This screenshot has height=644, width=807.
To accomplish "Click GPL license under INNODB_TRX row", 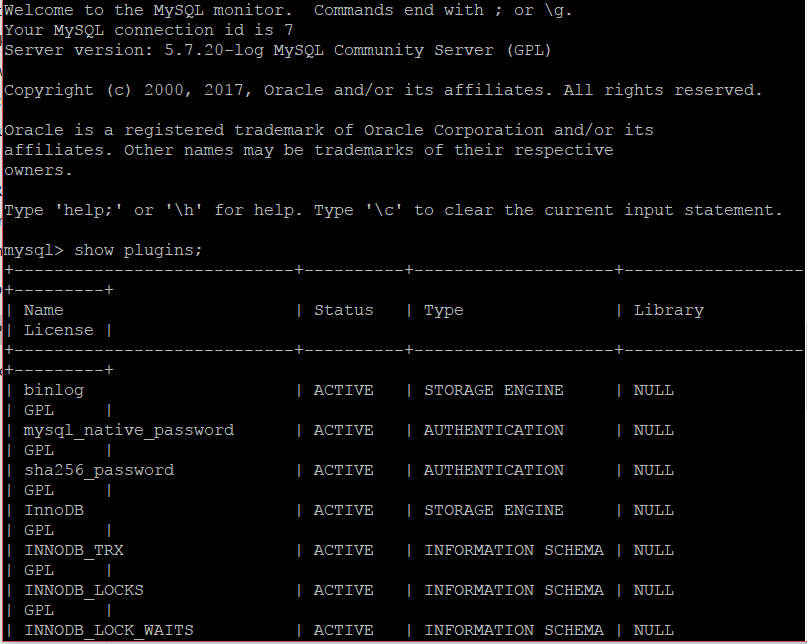I will click(39, 570).
